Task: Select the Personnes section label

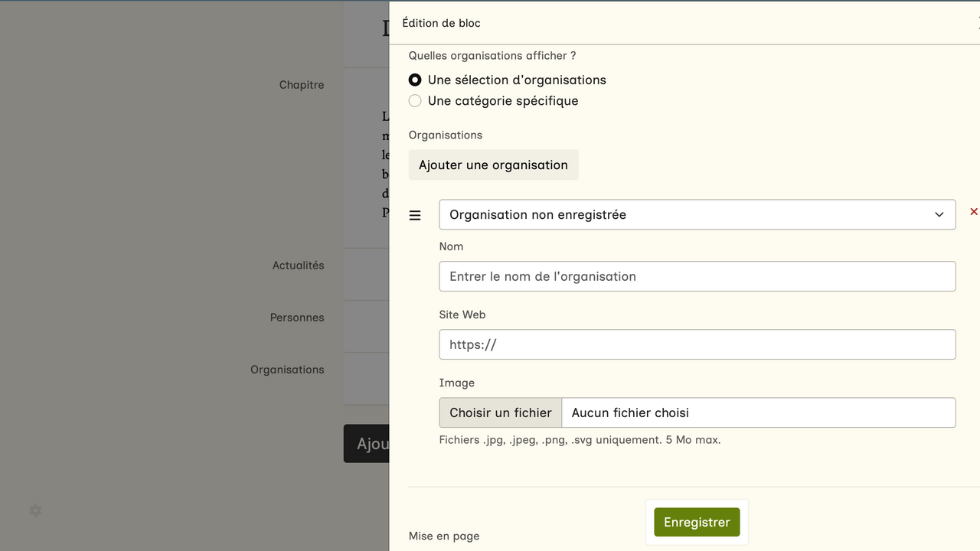Action: [x=297, y=318]
